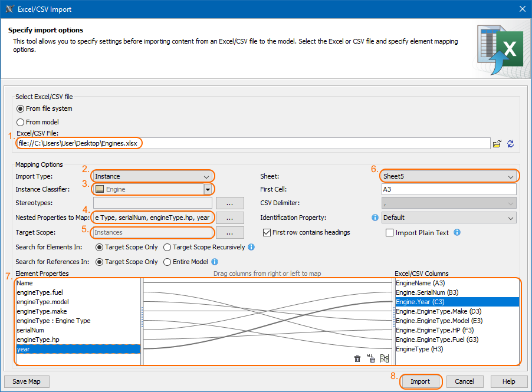The image size is (532, 392).
Task: Click info icon next to Identification Property
Action: 375,218
